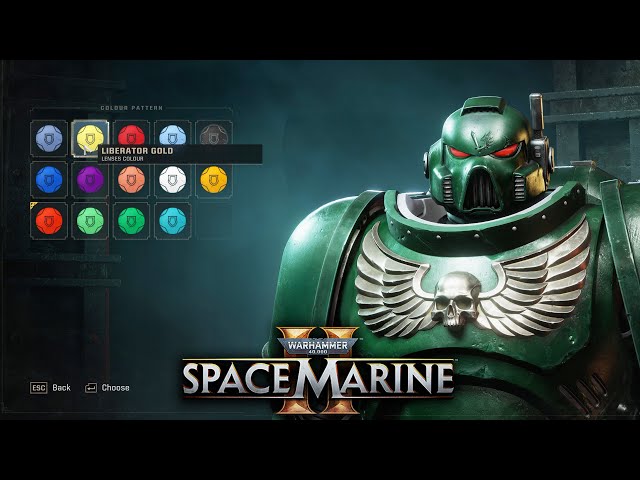This screenshot has width=640, height=480.
Task: Click the Choose confirm button
Action: pyautogui.click(x=107, y=388)
